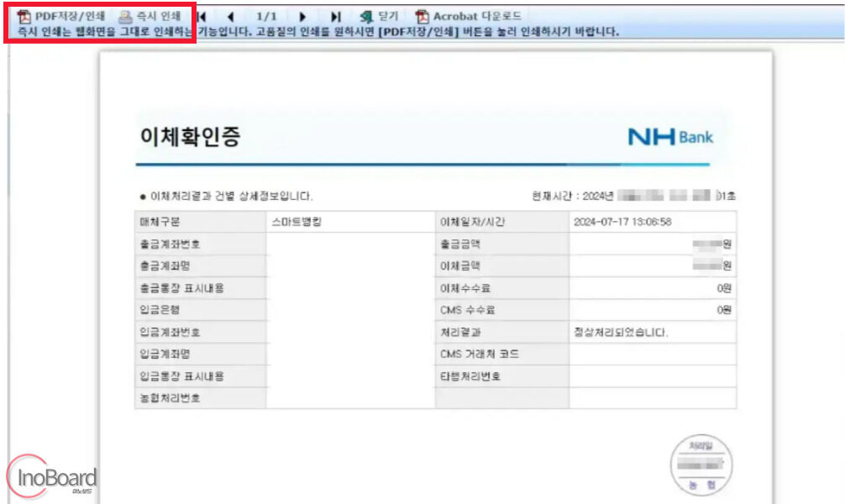Click the 이체확인증 title heading

point(190,136)
